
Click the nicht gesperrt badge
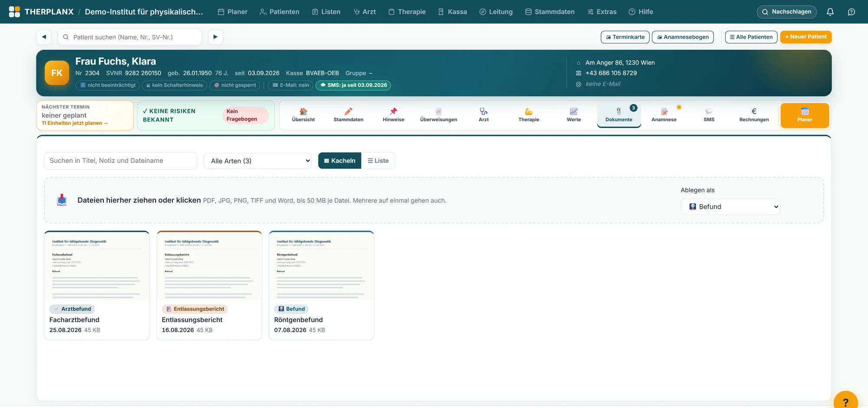235,86
